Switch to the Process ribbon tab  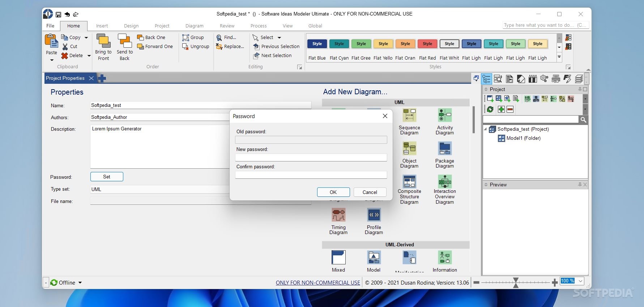pos(259,26)
